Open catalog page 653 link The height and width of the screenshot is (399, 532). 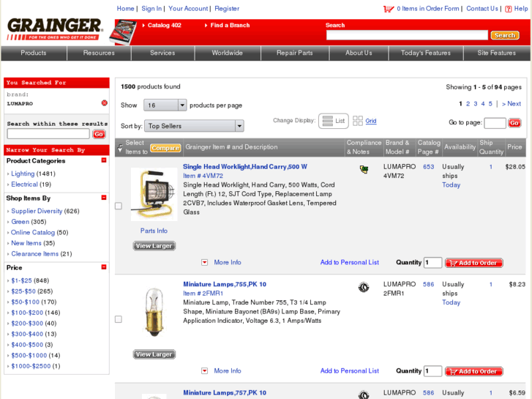429,167
